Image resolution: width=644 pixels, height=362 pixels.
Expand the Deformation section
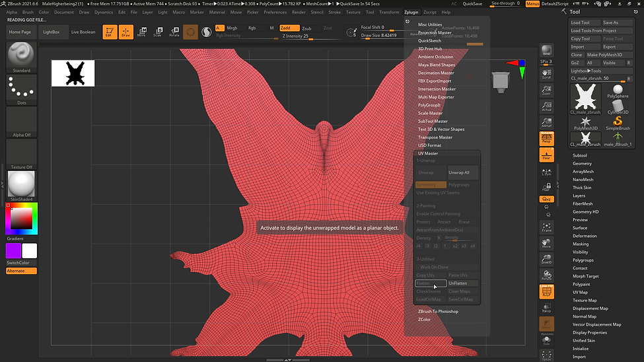[x=585, y=236]
